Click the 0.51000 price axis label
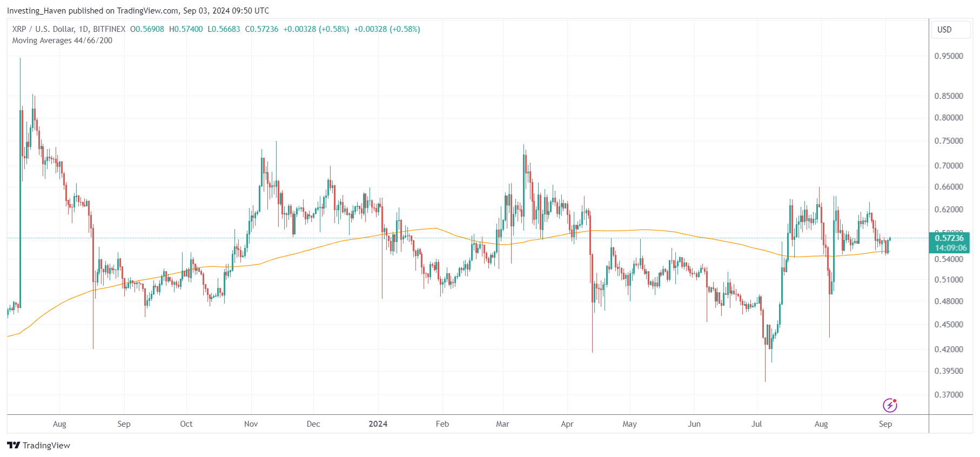980x457 pixels. pos(949,280)
